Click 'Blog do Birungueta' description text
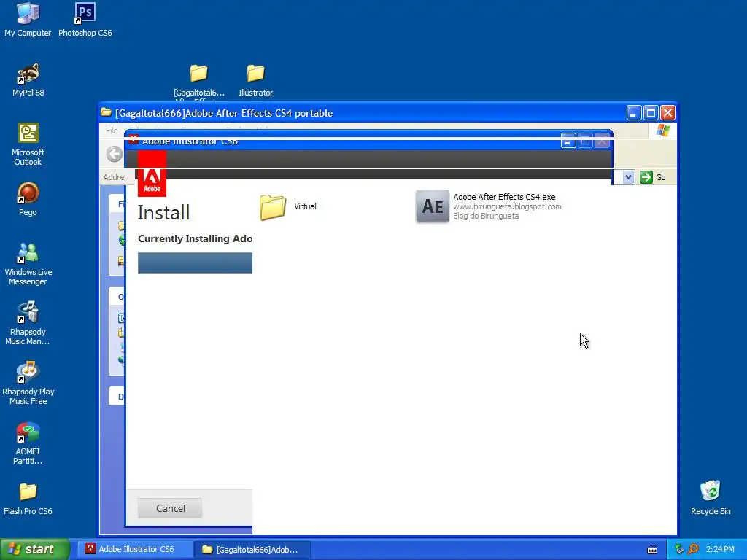 pyautogui.click(x=485, y=216)
